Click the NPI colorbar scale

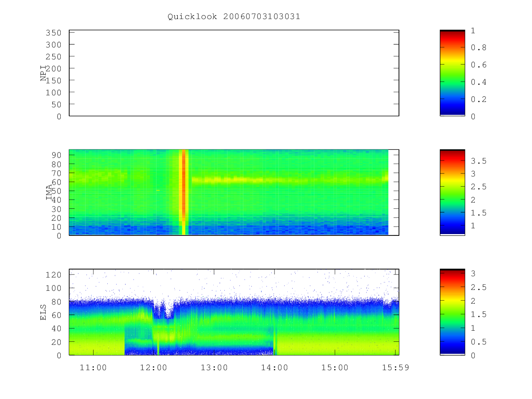point(452,73)
